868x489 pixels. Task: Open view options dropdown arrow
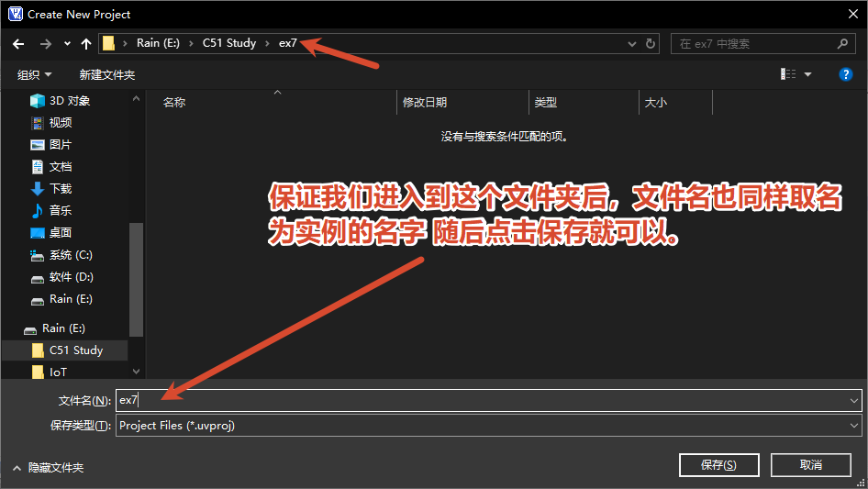(x=807, y=74)
